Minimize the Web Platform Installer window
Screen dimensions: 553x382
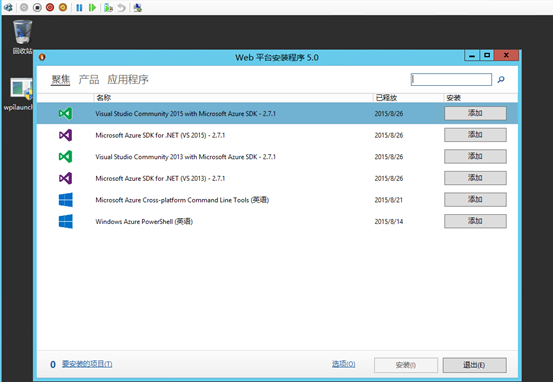pos(472,55)
